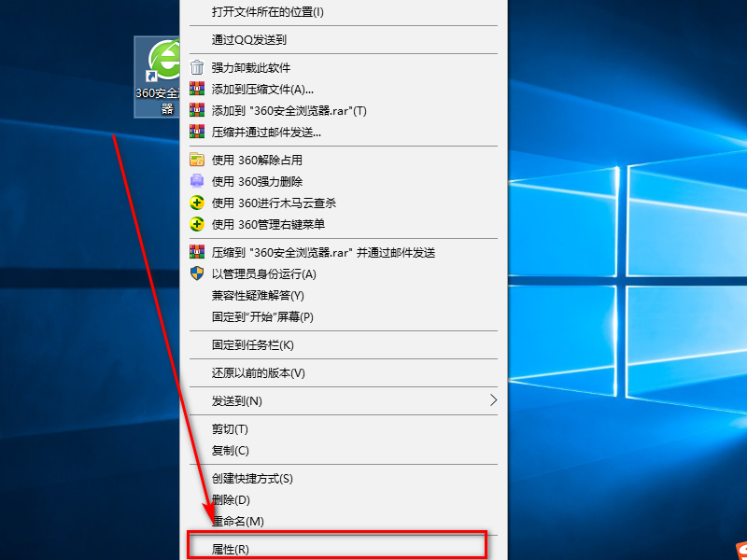Open 属性(R) at the menu bottom
747x560 pixels.
pyautogui.click(x=344, y=550)
